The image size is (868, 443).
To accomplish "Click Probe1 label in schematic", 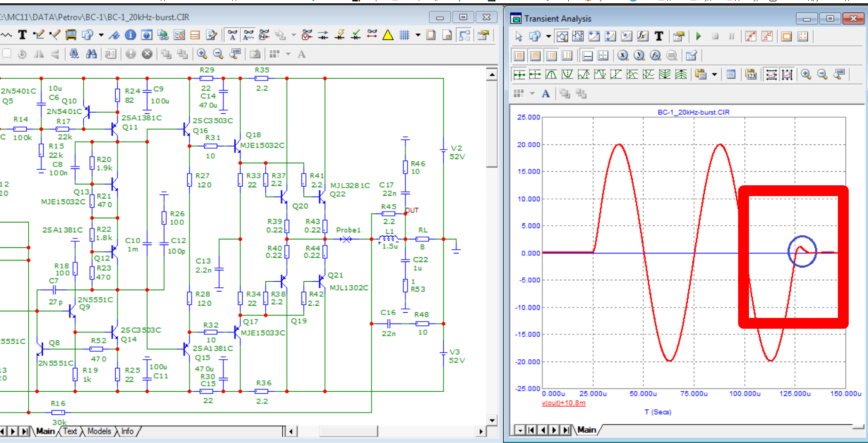I will point(348,230).
